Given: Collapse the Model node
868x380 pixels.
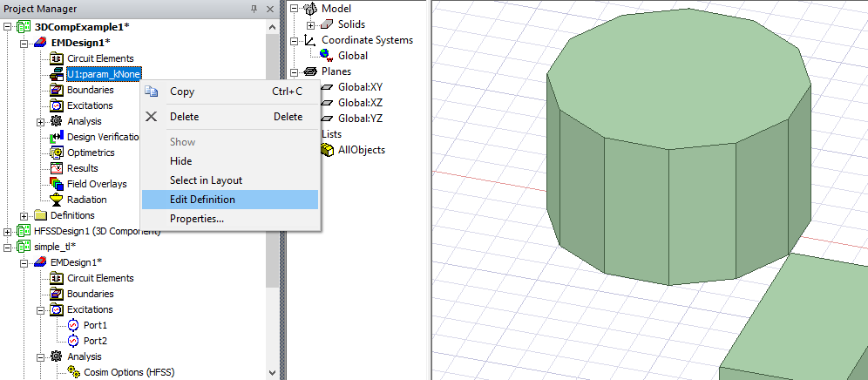Looking at the screenshot, I should click(294, 9).
